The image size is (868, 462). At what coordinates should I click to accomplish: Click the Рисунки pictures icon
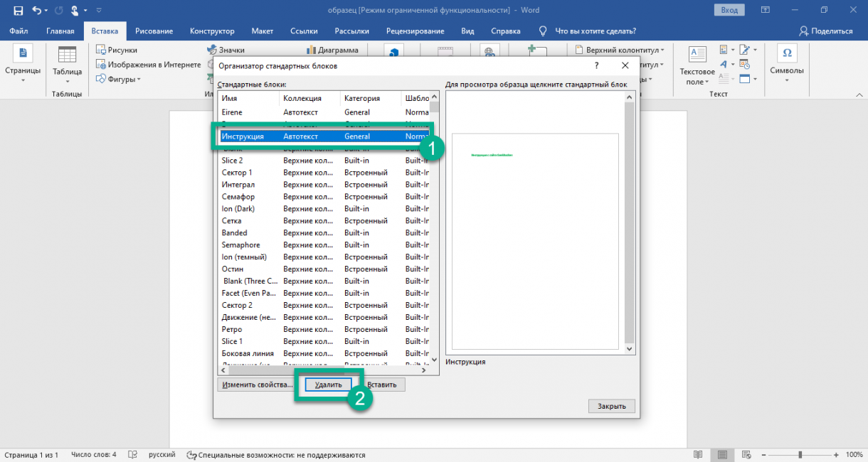(x=101, y=50)
